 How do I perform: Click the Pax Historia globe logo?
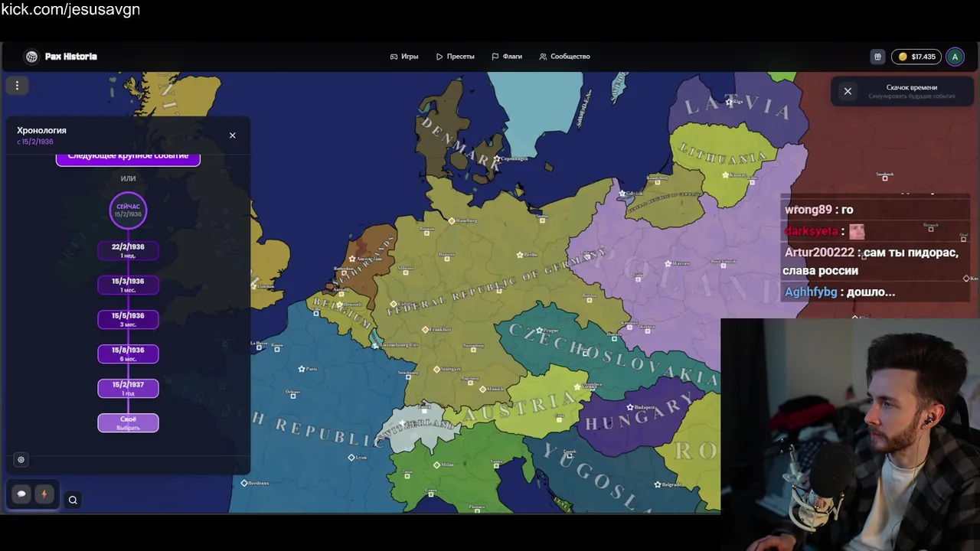[31, 57]
